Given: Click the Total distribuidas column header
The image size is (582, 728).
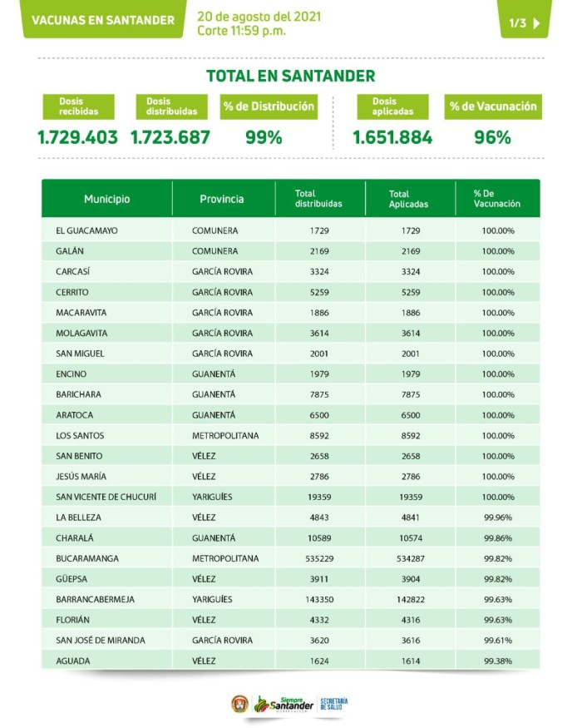Looking at the screenshot, I should (318, 199).
